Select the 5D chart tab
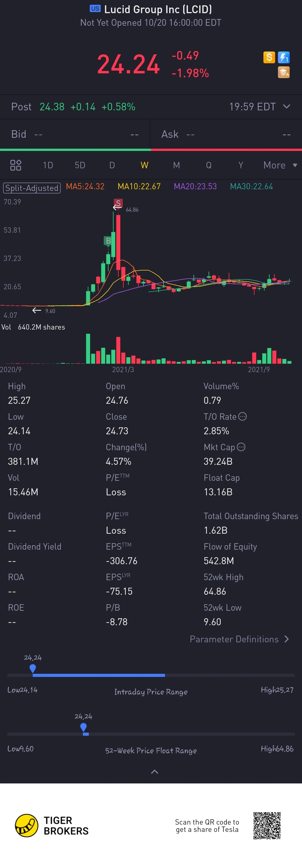 (x=80, y=165)
